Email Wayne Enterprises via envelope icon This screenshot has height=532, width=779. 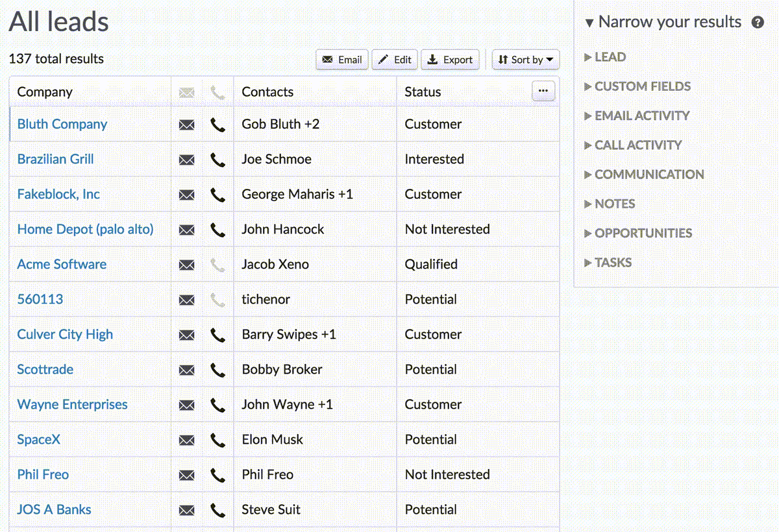pyautogui.click(x=186, y=405)
